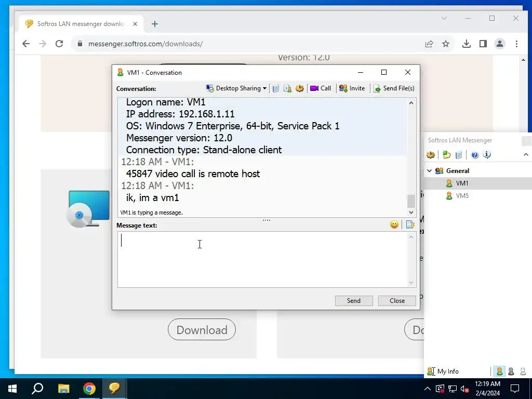532x399 pixels.
Task: Open a new Chrome tab
Action: (155, 24)
